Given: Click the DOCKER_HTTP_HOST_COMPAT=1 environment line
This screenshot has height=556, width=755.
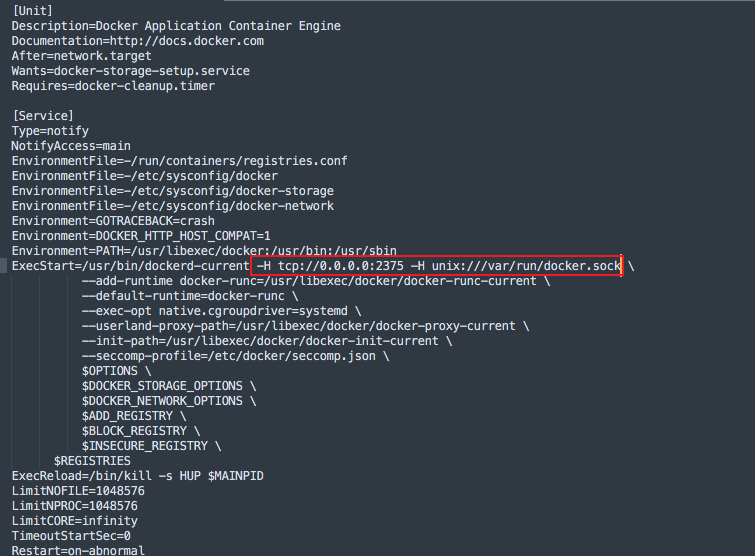Looking at the screenshot, I should (141, 236).
